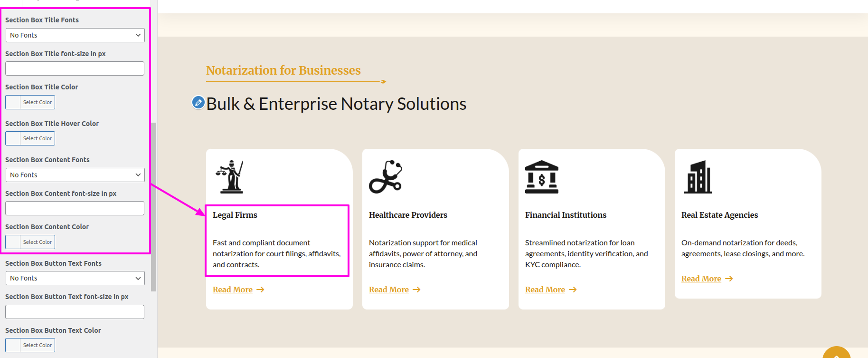This screenshot has height=358, width=868.
Task: Click the Section Box Content font-size input
Action: [75, 208]
